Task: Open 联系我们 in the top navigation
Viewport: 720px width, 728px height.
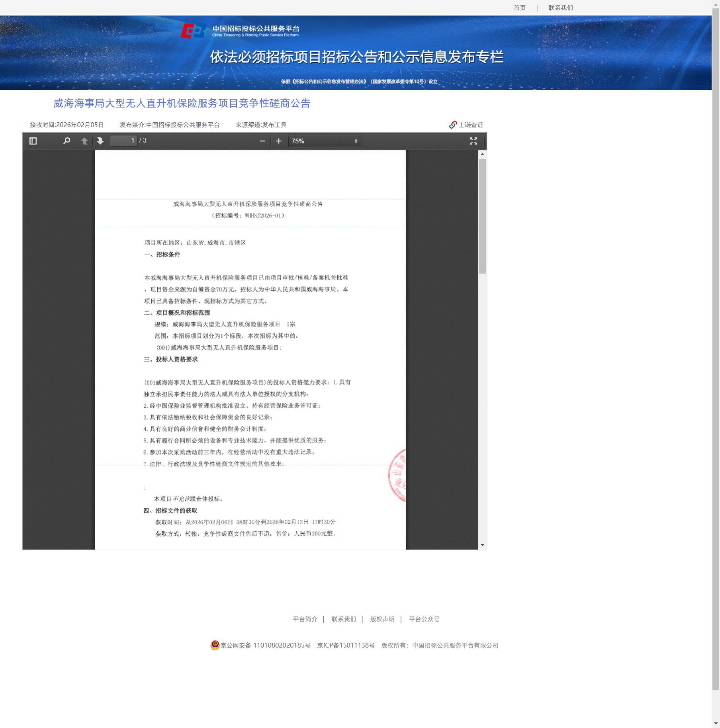Action: (560, 8)
